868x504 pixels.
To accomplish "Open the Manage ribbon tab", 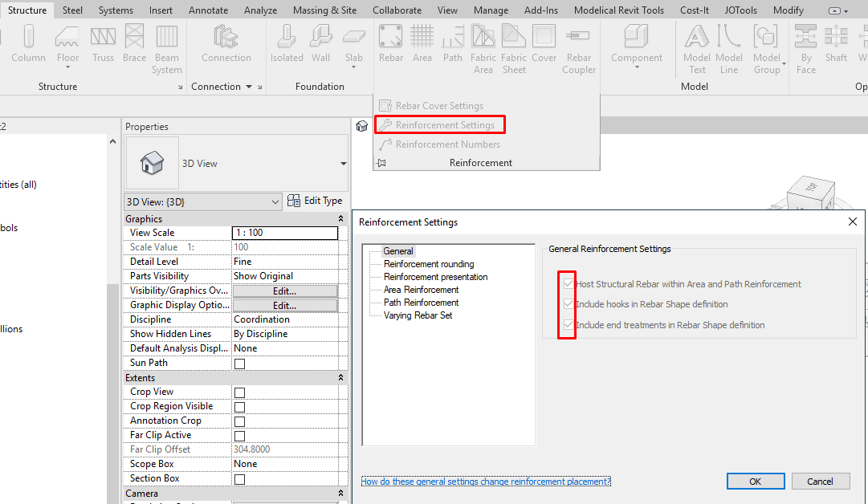I will point(491,10).
